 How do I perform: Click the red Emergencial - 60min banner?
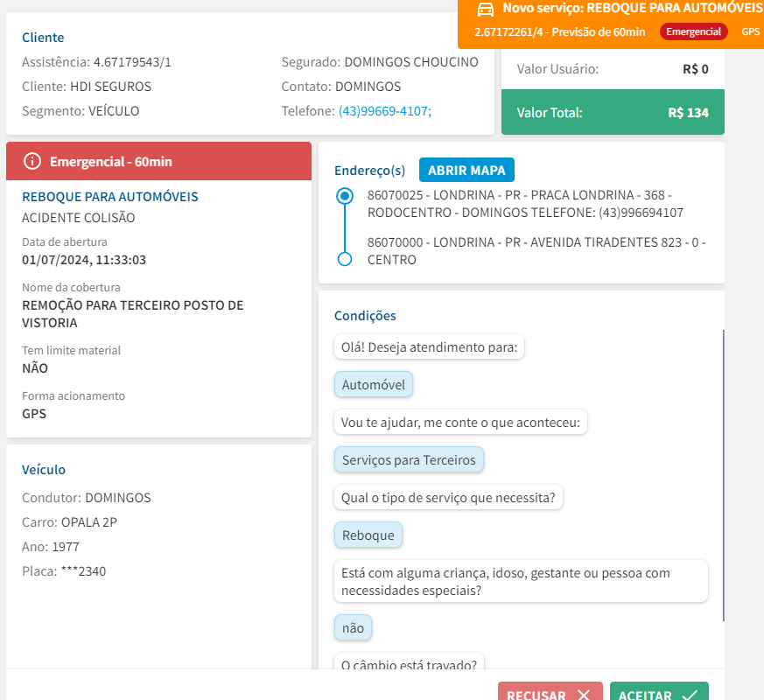(158, 161)
